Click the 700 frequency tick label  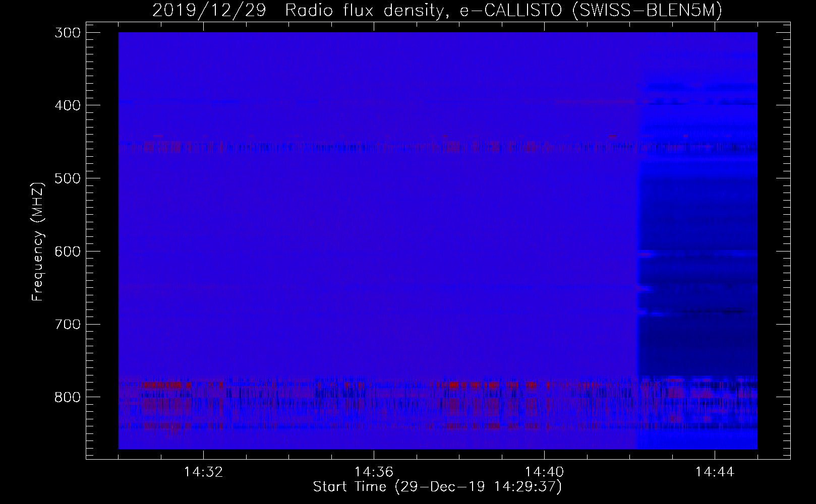67,324
